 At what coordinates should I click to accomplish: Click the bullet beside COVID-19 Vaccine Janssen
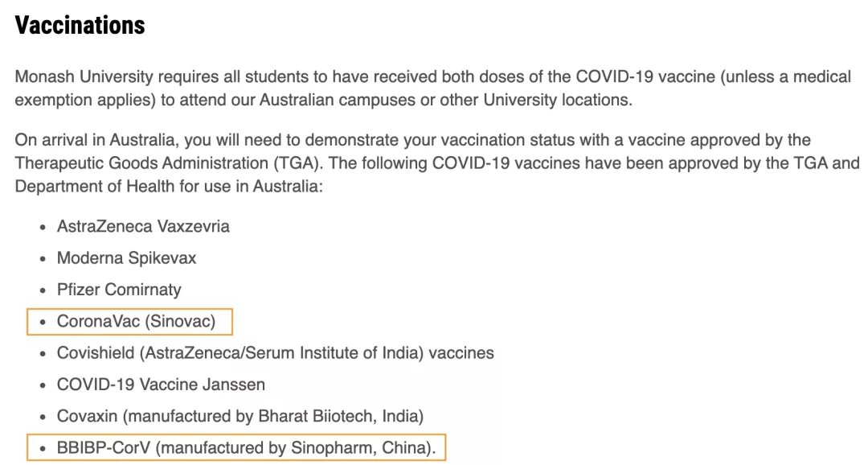[43, 385]
